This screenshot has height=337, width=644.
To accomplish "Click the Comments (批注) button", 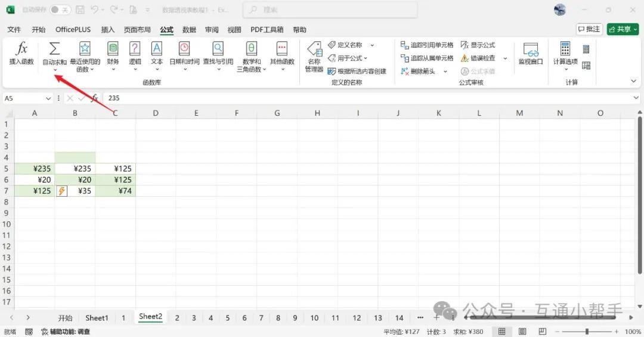I will tap(589, 29).
